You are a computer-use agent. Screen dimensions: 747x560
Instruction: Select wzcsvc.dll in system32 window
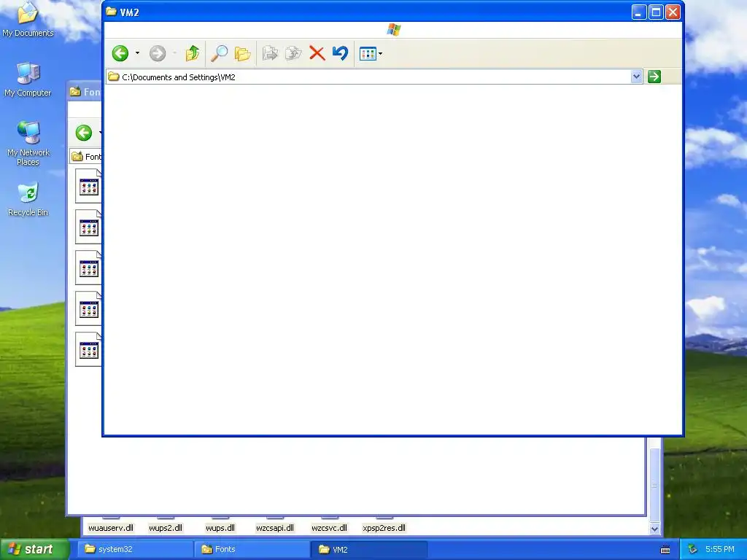point(329,528)
